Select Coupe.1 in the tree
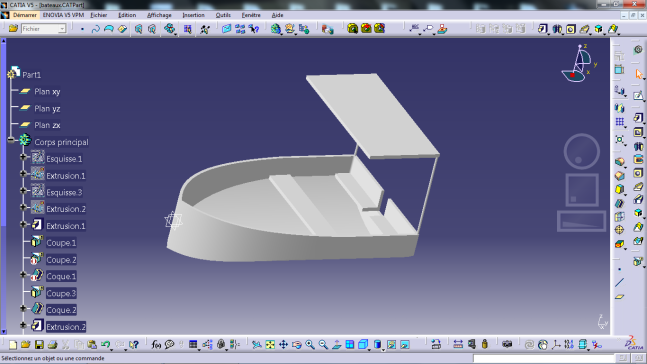The width and height of the screenshot is (647, 364). pos(61,243)
